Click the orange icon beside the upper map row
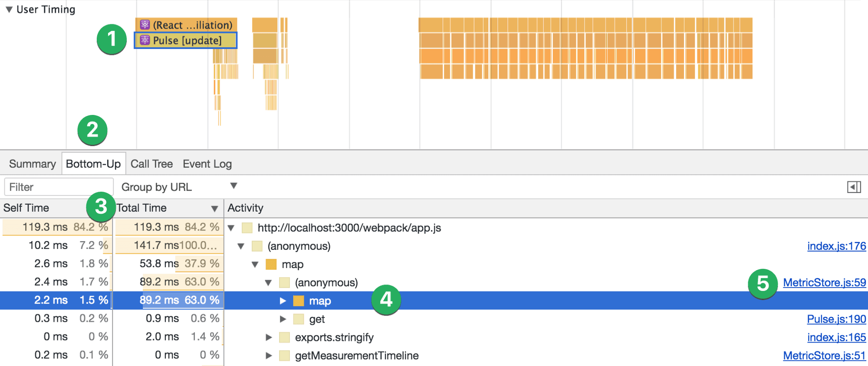Image resolution: width=868 pixels, height=366 pixels. pyautogui.click(x=271, y=265)
